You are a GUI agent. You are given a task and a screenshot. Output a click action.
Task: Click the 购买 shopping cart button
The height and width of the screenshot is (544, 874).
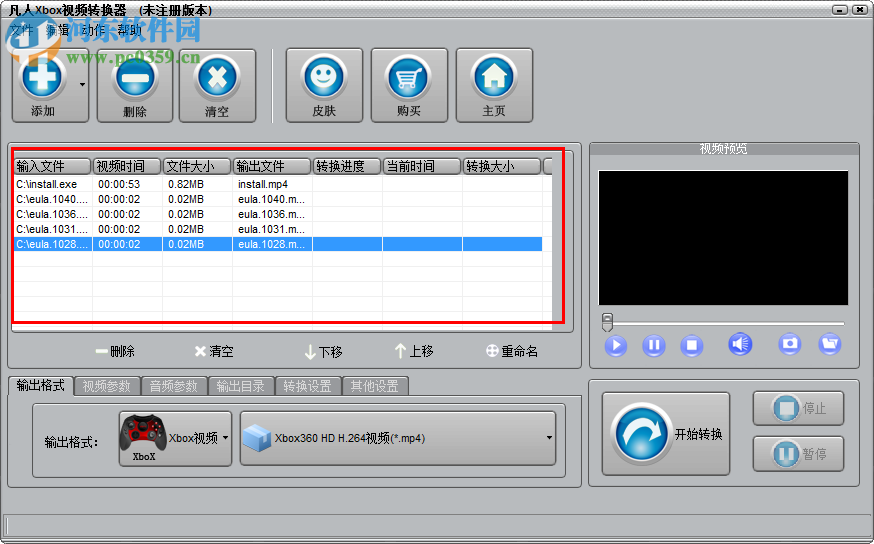click(x=409, y=85)
